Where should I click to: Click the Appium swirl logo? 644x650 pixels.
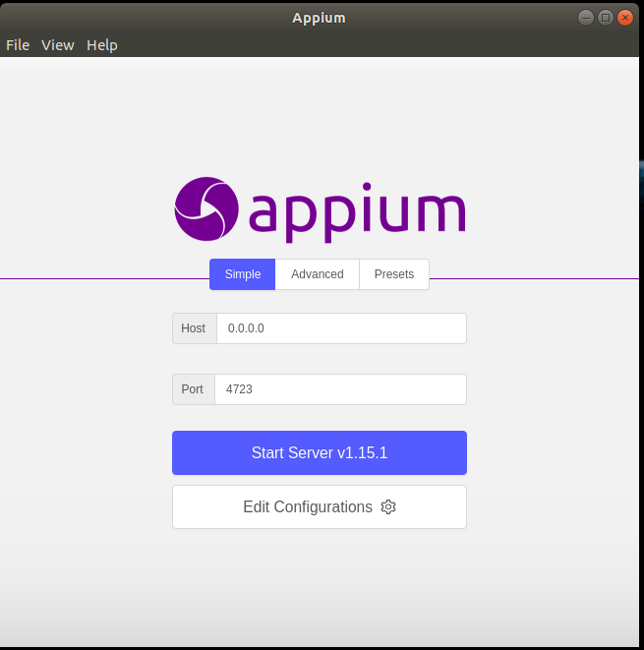(206, 208)
